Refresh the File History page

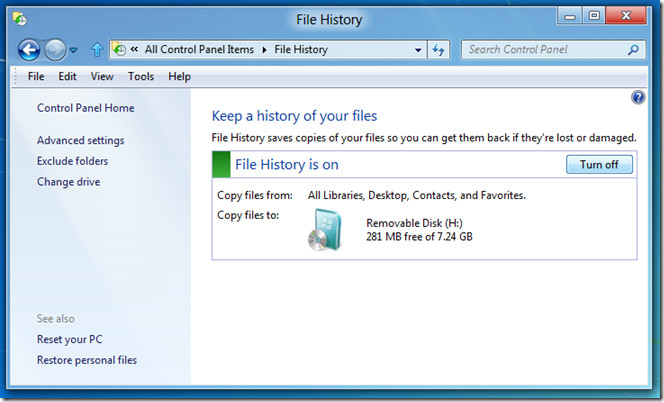coord(438,50)
